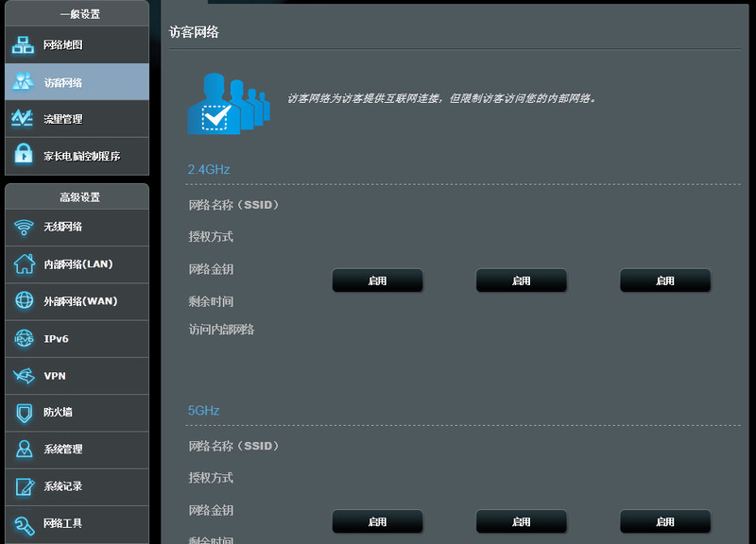Click the guest network illustration image

(x=227, y=102)
